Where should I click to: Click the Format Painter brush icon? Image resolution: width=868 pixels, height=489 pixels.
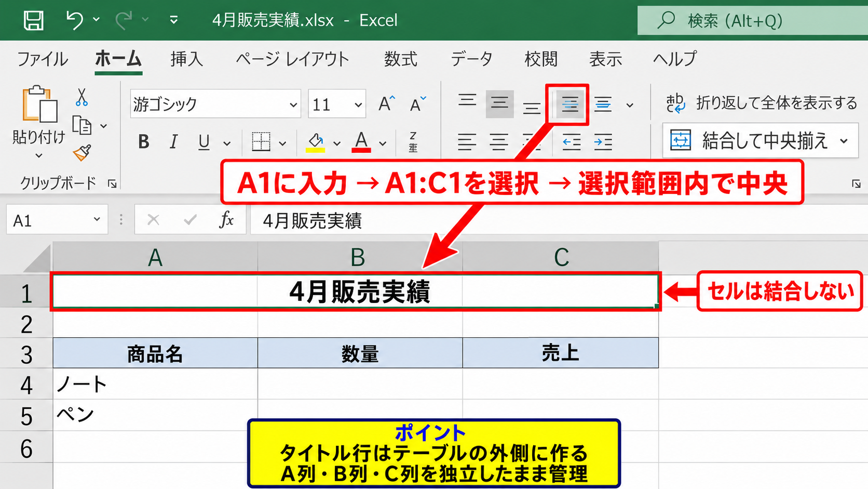pos(82,153)
